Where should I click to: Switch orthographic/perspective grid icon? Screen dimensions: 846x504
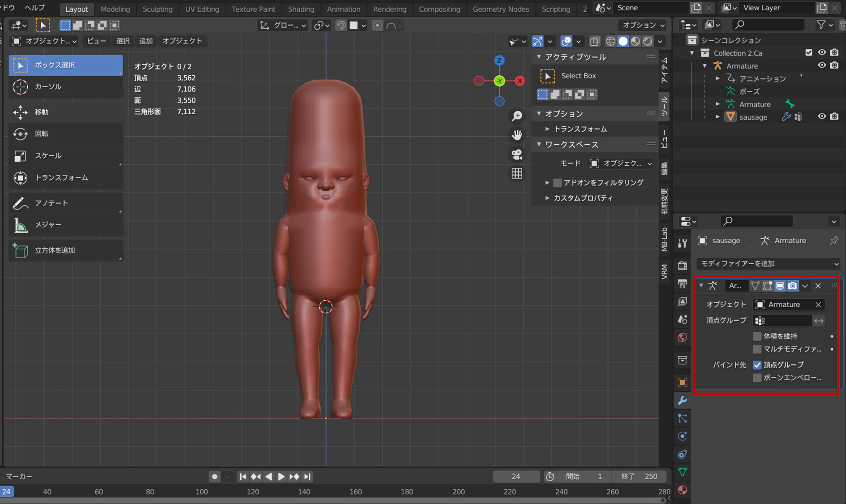517,173
